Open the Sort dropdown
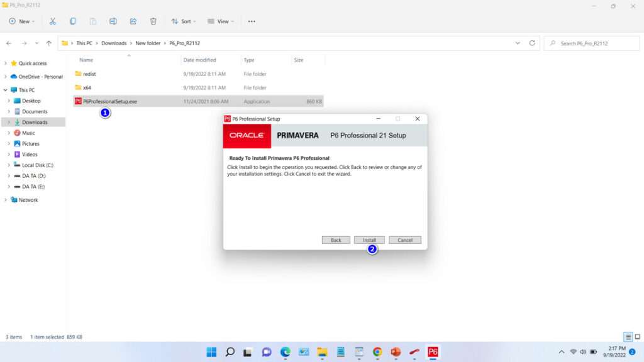The height and width of the screenshot is (362, 644). [184, 21]
